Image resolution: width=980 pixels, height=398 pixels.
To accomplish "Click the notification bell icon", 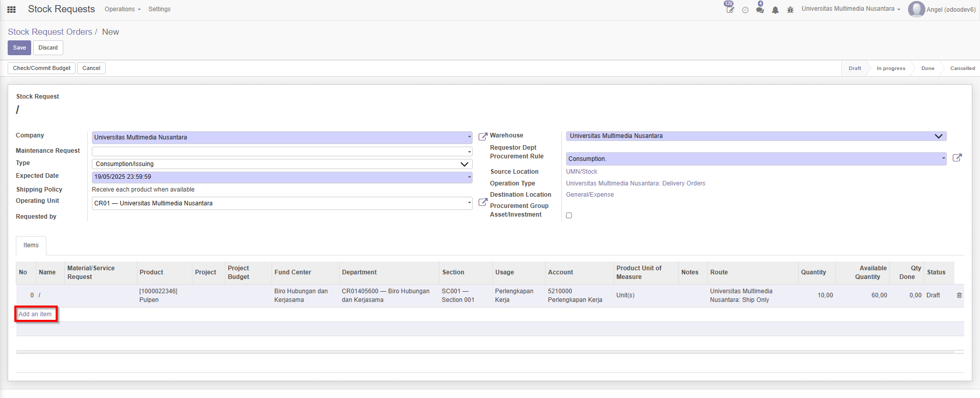I will click(775, 10).
